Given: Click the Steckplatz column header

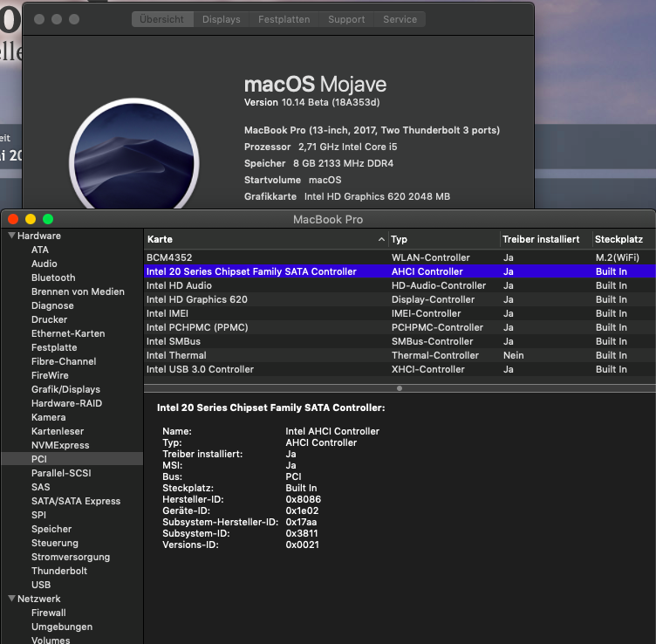Looking at the screenshot, I should [x=619, y=239].
